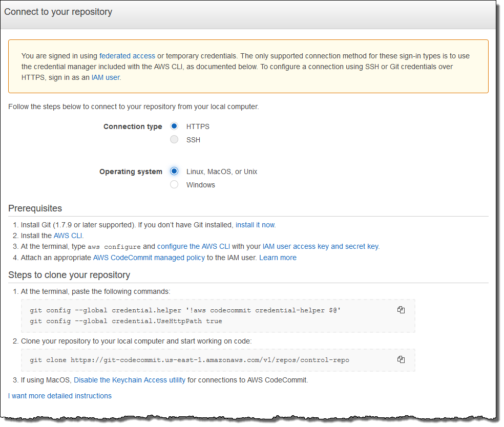Copy the git config commands
The image size is (504, 427).
tap(401, 310)
